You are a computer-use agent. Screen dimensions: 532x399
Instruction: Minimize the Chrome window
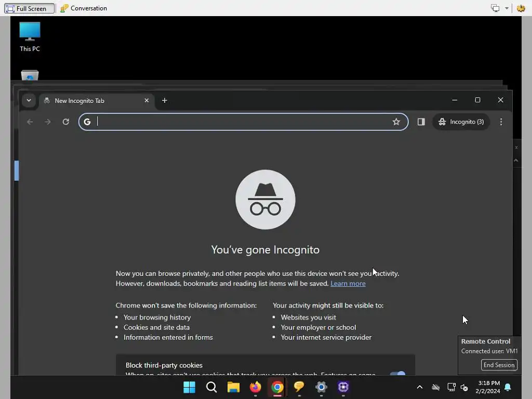tap(455, 100)
